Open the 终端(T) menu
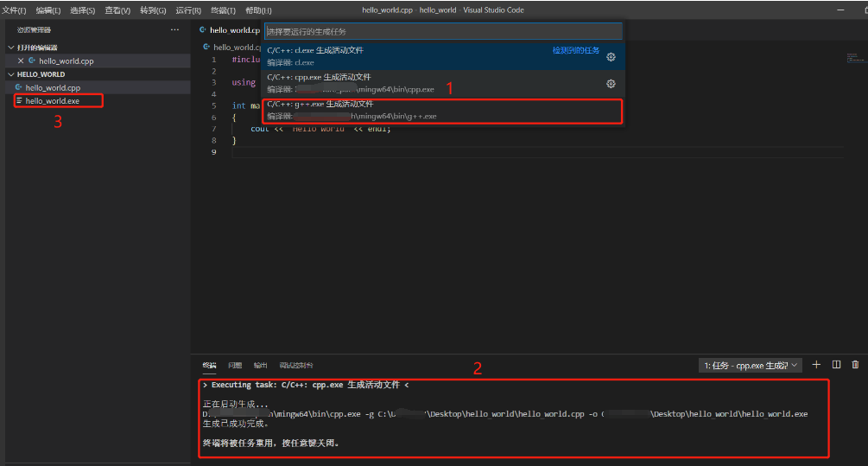 [x=223, y=10]
